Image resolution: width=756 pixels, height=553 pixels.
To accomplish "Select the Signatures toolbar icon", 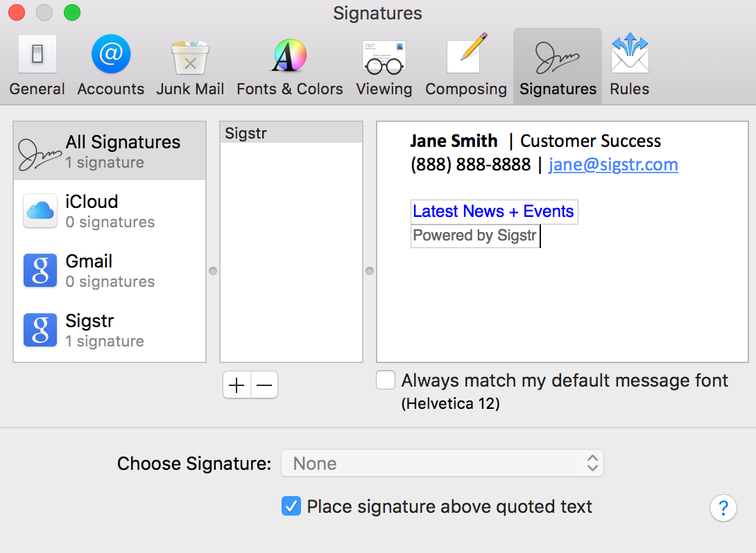I will click(558, 58).
